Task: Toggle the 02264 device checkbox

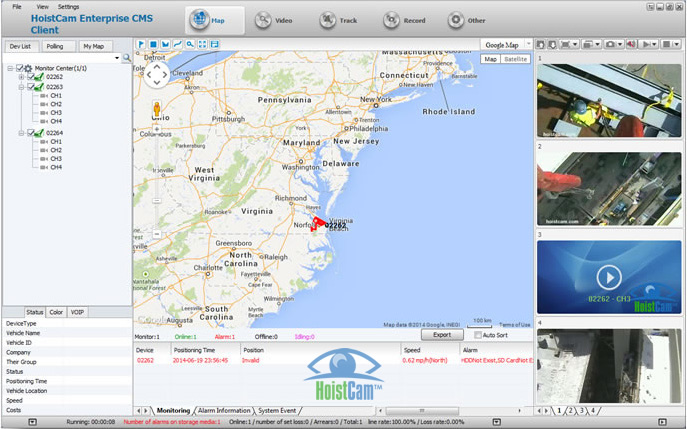Action: [31, 133]
